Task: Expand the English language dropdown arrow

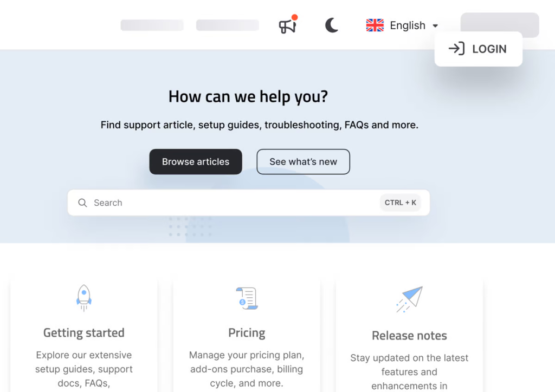Action: (435, 26)
